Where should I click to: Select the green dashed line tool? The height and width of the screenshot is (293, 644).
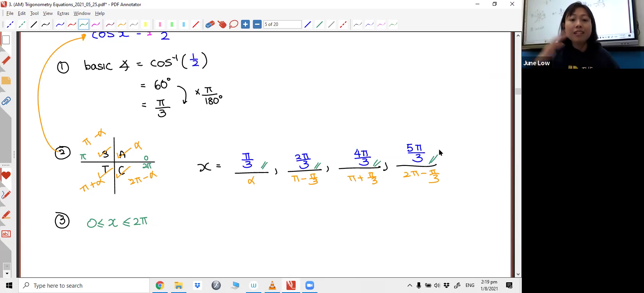pos(22,24)
